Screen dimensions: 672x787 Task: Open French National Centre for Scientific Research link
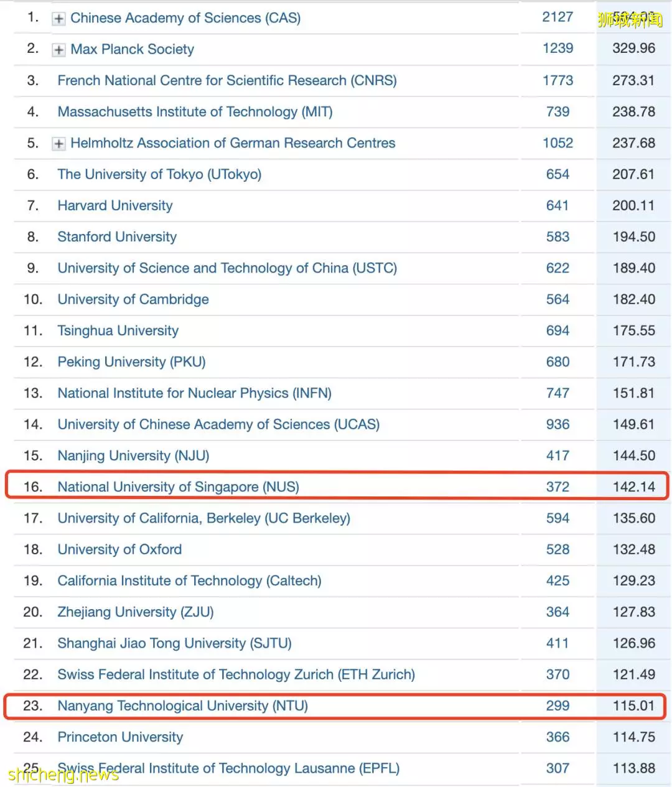click(227, 80)
